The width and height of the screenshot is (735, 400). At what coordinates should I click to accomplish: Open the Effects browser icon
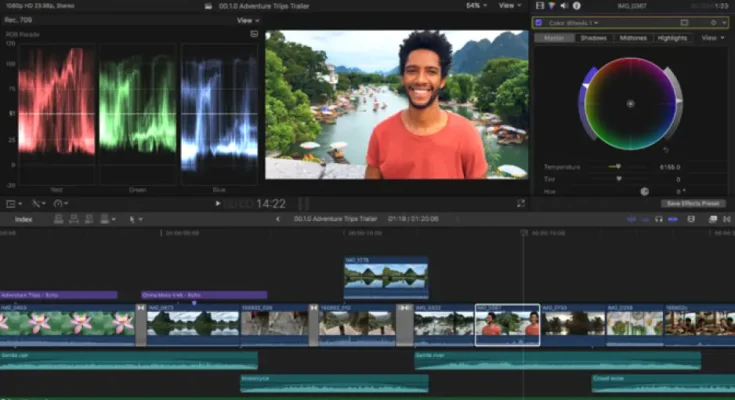(x=713, y=219)
